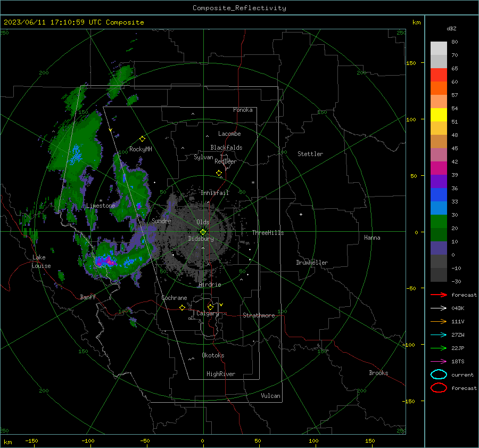Click the Airdrie label

pos(210,284)
